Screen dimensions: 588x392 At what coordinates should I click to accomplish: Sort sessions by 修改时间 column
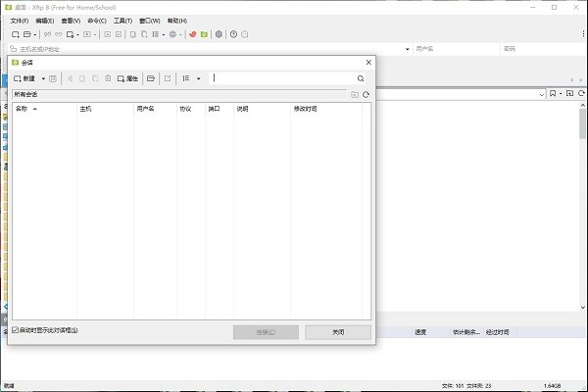coord(306,109)
